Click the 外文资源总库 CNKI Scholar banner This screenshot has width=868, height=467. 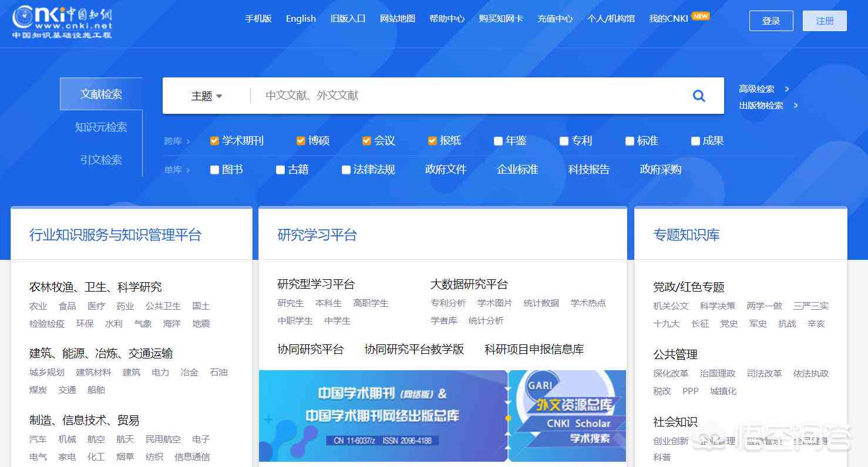coord(567,416)
